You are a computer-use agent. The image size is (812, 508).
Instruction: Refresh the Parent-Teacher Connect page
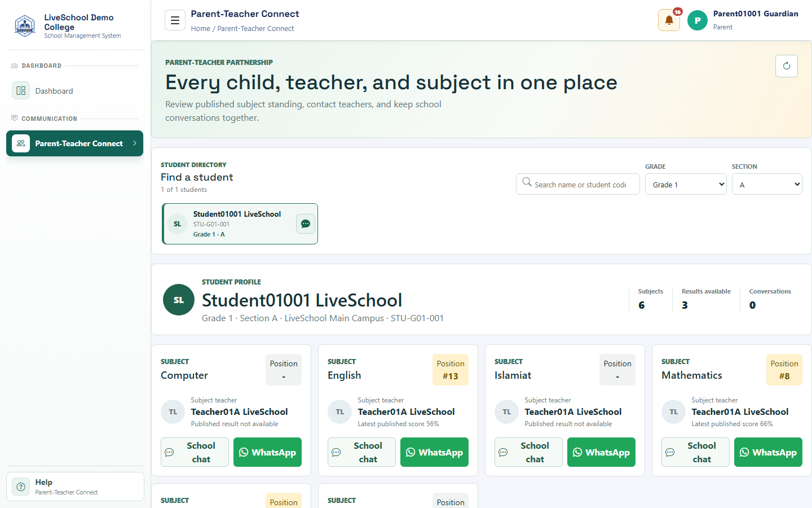pos(787,66)
